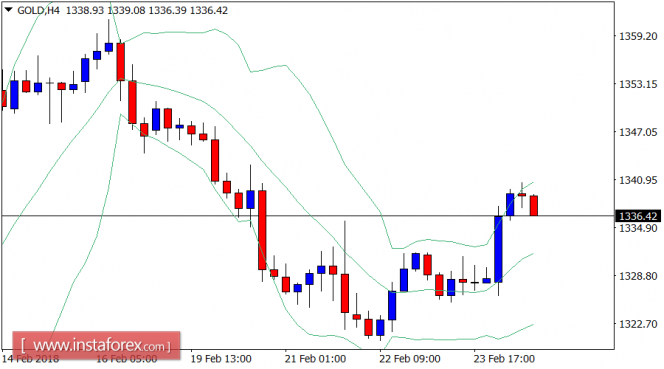
Task: Click the black triangle beside GOLD,H4
Action: click(8, 9)
